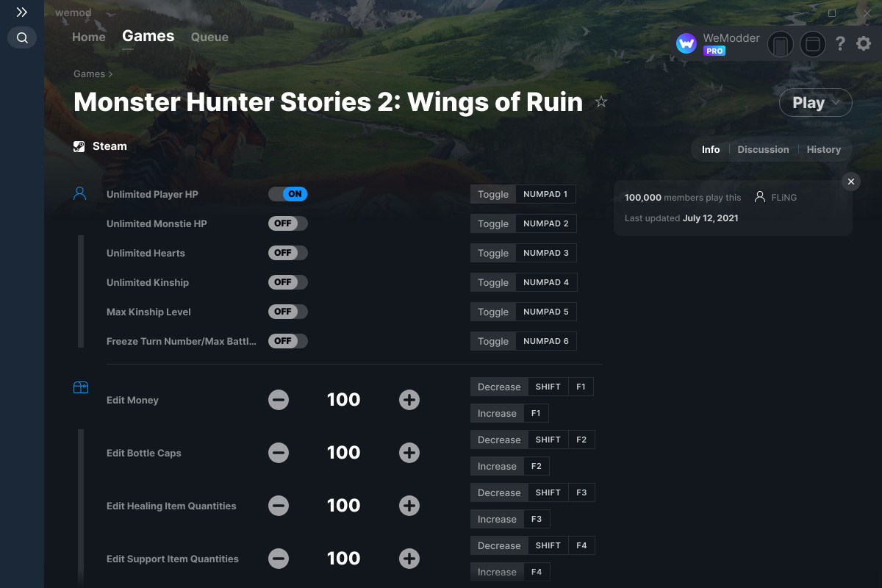882x588 pixels.
Task: Expand the sidebar with double chevron icon
Action: pos(22,12)
